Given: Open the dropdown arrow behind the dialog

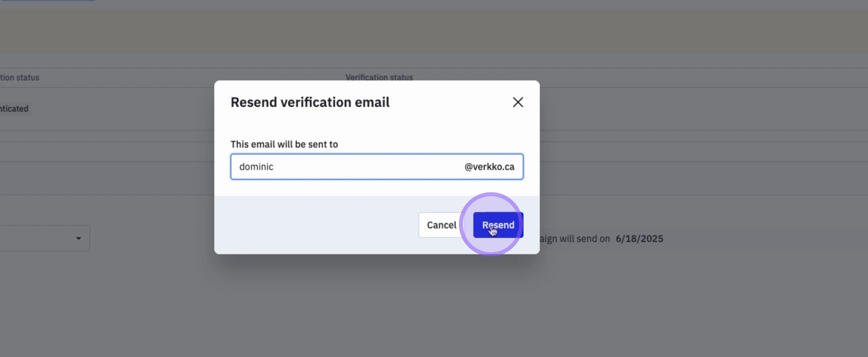Looking at the screenshot, I should tap(79, 238).
